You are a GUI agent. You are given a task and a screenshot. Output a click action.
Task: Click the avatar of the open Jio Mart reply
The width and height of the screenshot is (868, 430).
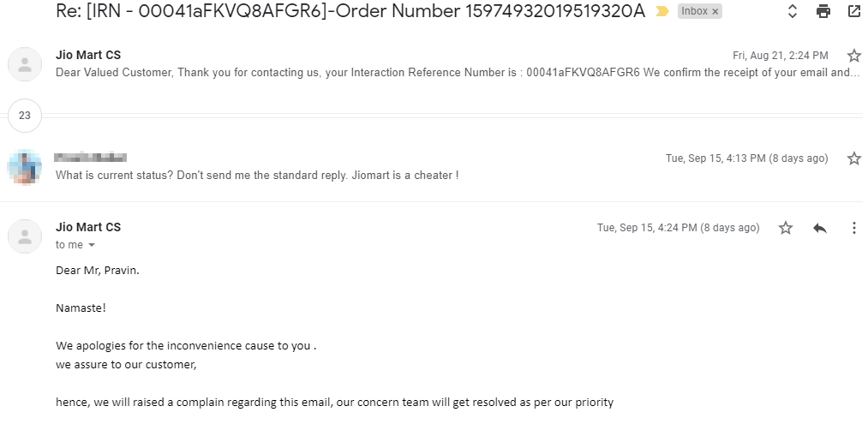tap(25, 236)
